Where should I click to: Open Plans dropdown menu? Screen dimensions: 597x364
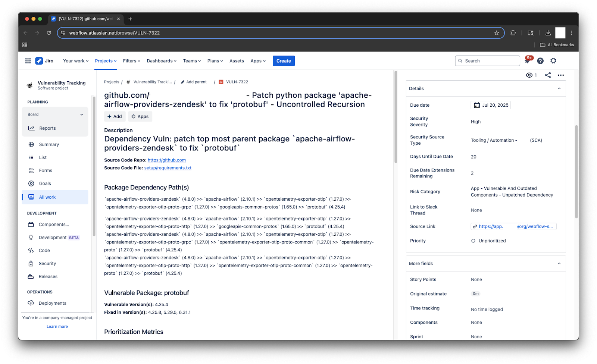tap(215, 61)
